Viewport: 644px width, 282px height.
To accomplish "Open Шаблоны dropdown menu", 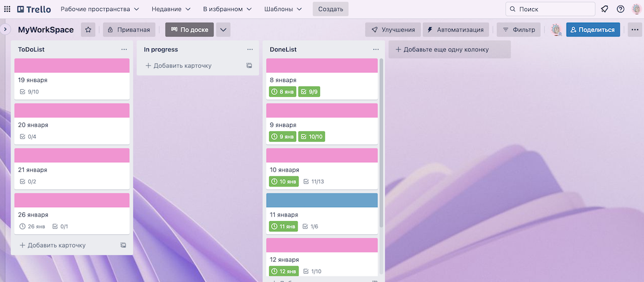I will (x=283, y=9).
